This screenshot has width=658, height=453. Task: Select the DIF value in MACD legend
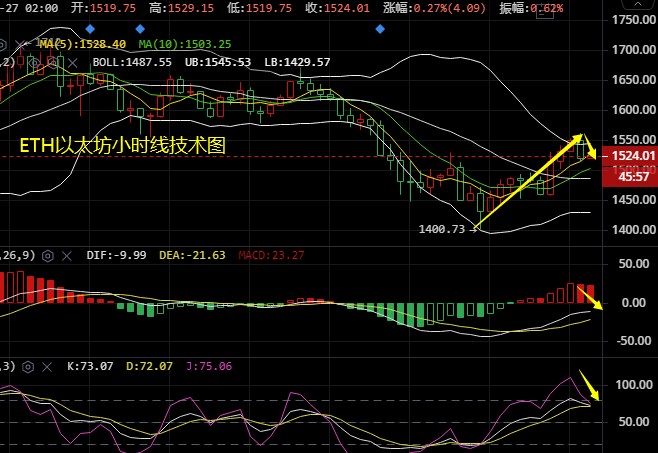117,256
